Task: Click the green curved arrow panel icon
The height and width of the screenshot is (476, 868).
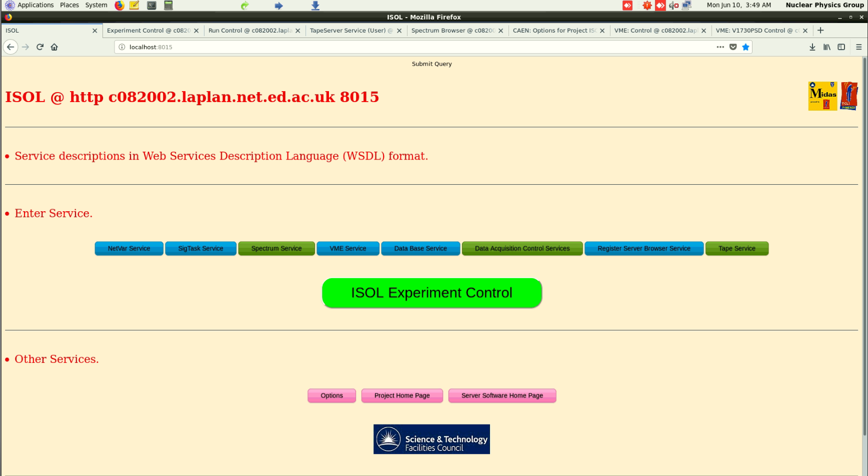Action: click(244, 6)
